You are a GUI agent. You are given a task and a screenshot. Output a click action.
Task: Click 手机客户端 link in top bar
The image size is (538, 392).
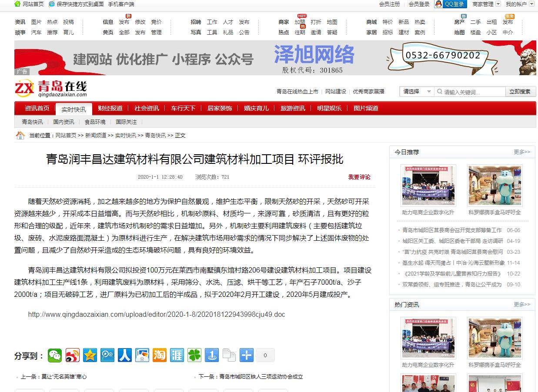point(121,4)
